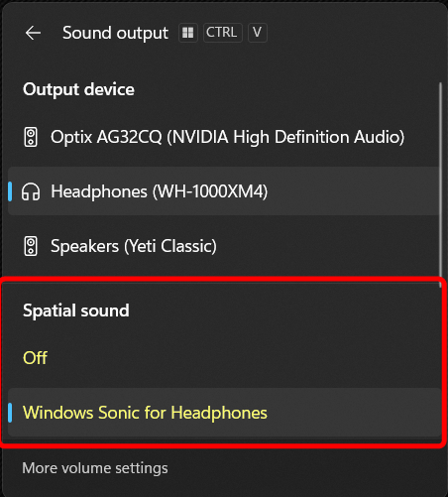Click the V key shortcut badge
The image size is (448, 497).
tap(258, 33)
